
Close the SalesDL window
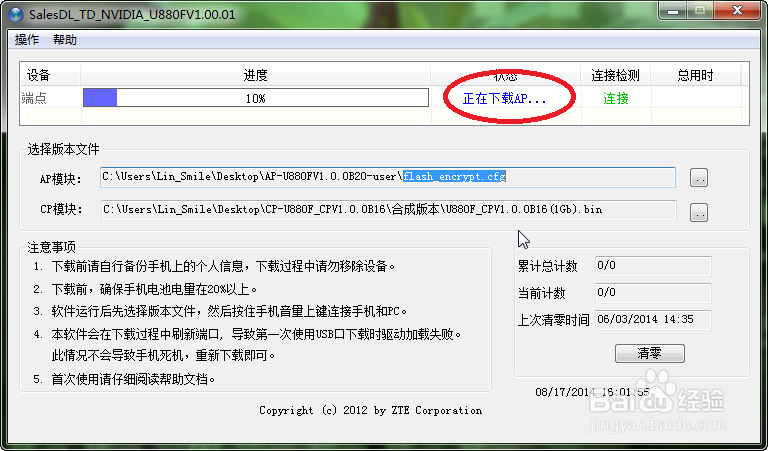click(x=737, y=10)
